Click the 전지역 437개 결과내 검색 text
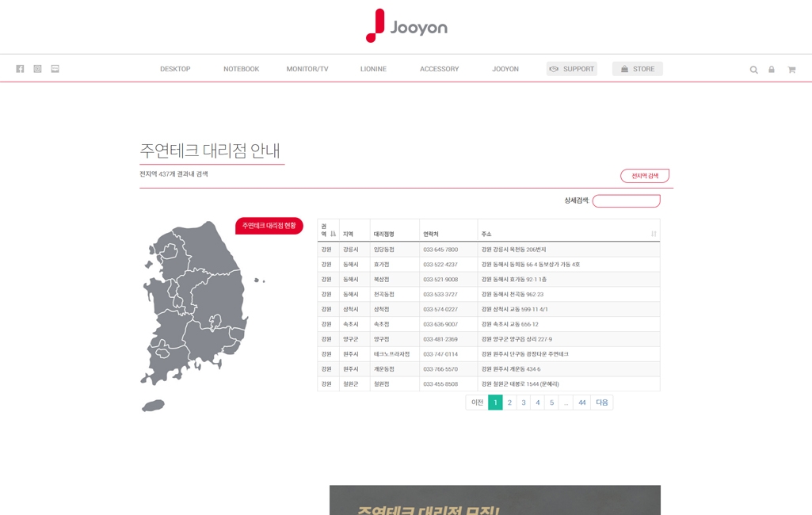Screen dimensions: 812x515 pyautogui.click(x=173, y=174)
